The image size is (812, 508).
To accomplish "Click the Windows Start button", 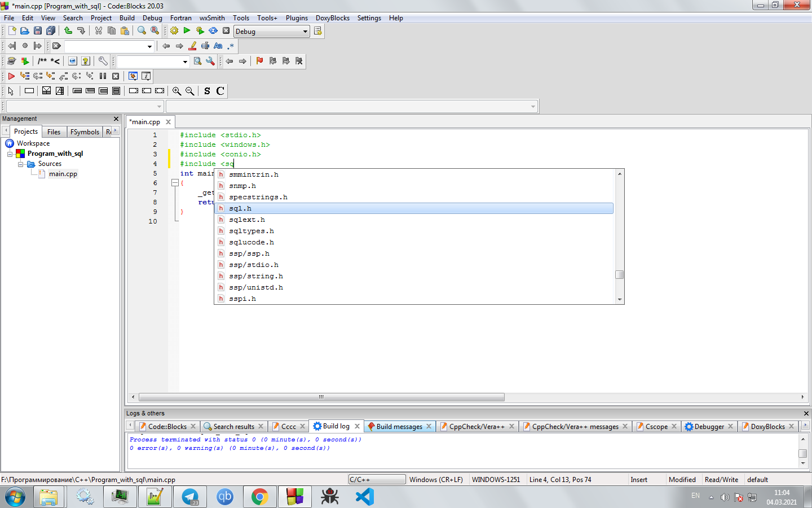I will point(15,497).
